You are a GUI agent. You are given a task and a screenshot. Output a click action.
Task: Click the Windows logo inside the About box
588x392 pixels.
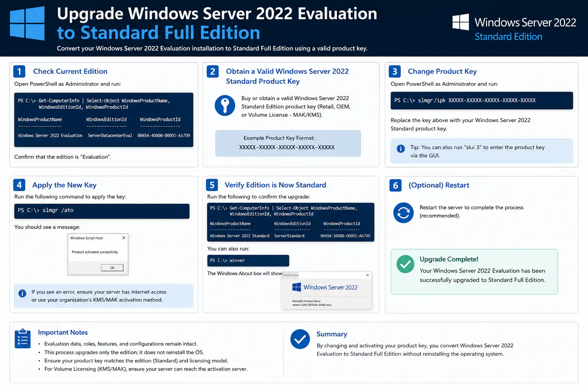pos(296,287)
